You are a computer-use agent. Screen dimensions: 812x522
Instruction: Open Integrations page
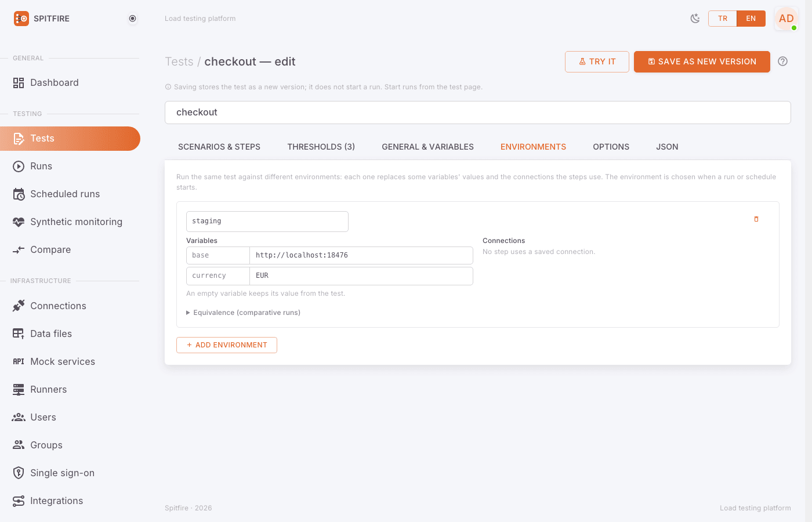pyautogui.click(x=70, y=501)
